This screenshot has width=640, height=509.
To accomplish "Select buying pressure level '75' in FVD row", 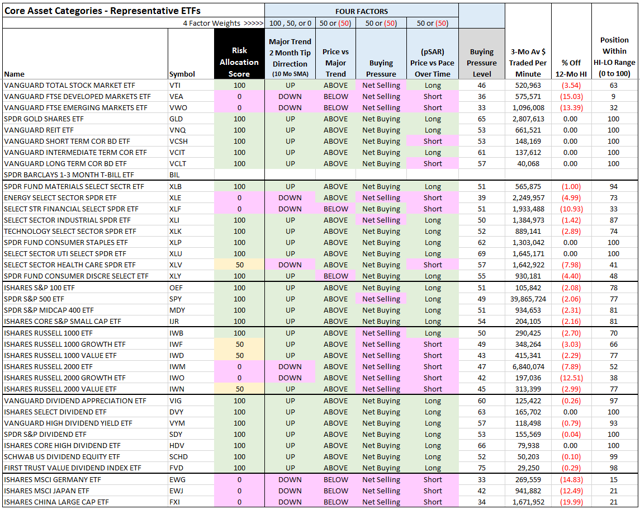I will (482, 468).
